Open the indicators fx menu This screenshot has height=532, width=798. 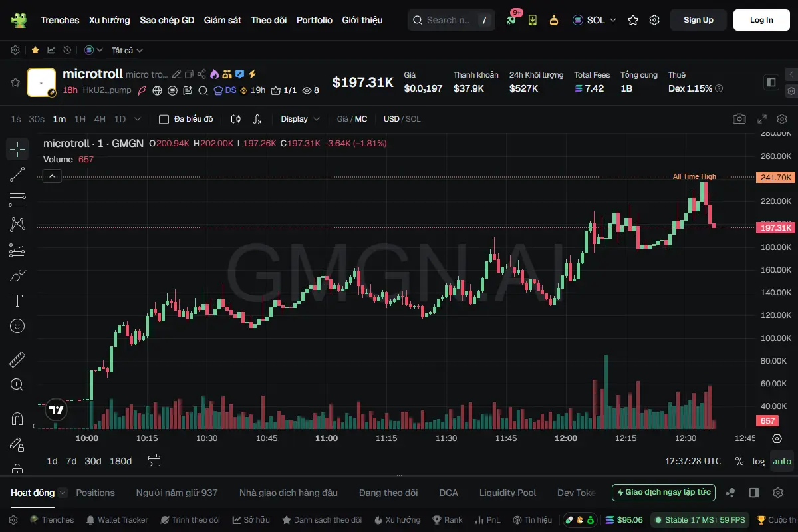[257, 119]
